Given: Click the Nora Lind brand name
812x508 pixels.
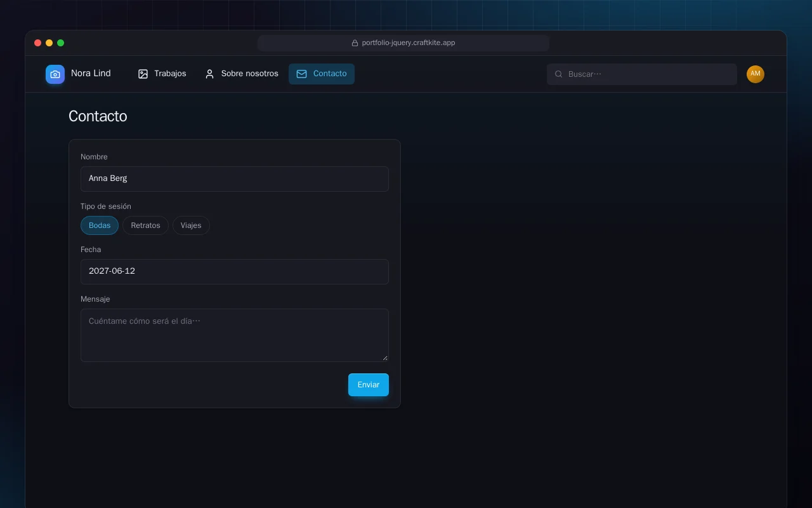Looking at the screenshot, I should pos(91,74).
